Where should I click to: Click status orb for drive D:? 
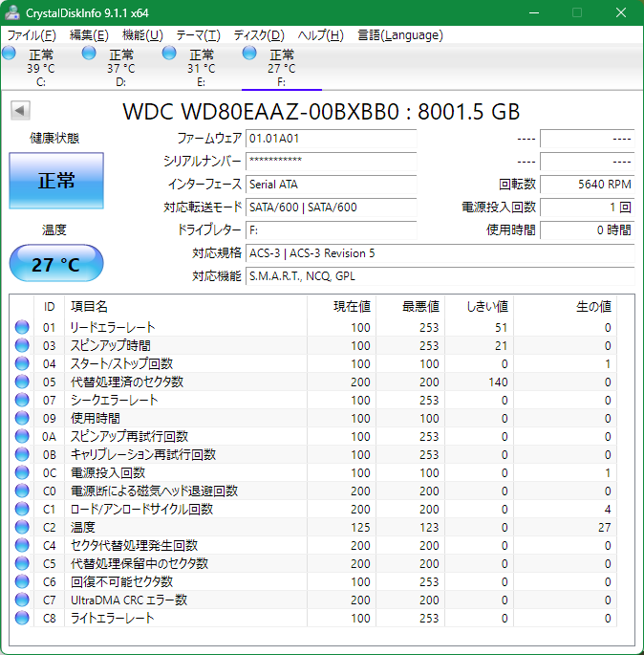pyautogui.click(x=89, y=53)
